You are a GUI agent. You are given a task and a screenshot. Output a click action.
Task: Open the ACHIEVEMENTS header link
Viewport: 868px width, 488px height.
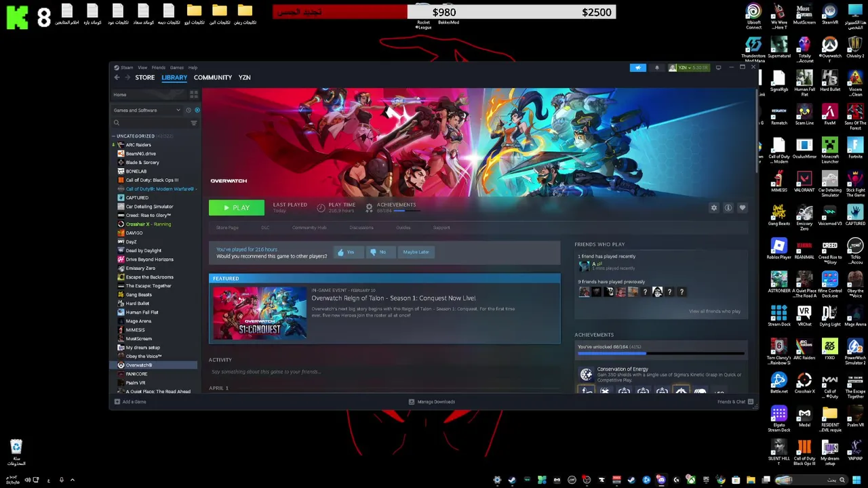click(396, 205)
